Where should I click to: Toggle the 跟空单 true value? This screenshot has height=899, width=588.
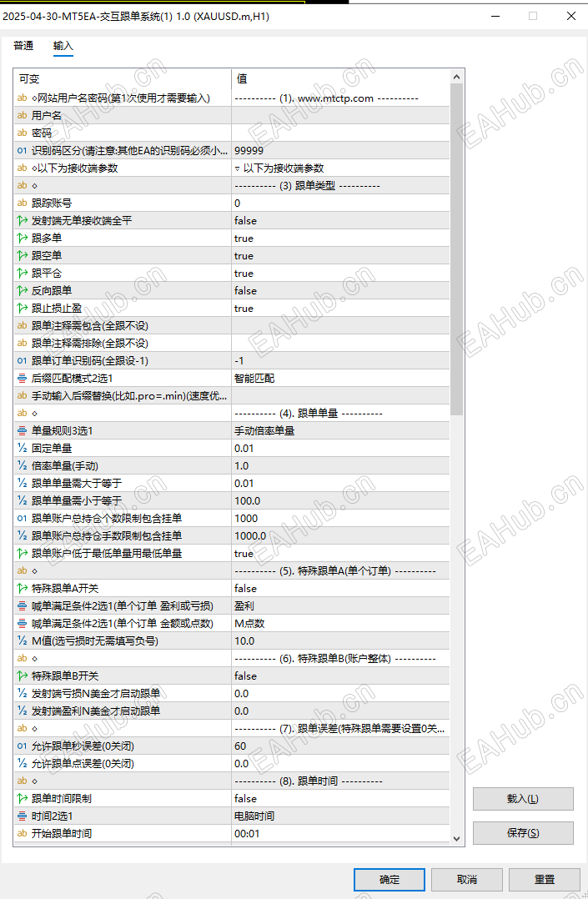pyautogui.click(x=341, y=256)
